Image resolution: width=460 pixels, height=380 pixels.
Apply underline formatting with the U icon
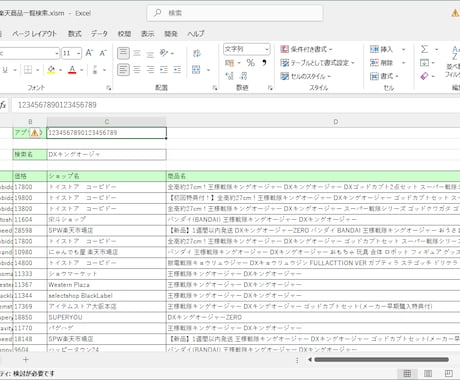click(x=5, y=70)
